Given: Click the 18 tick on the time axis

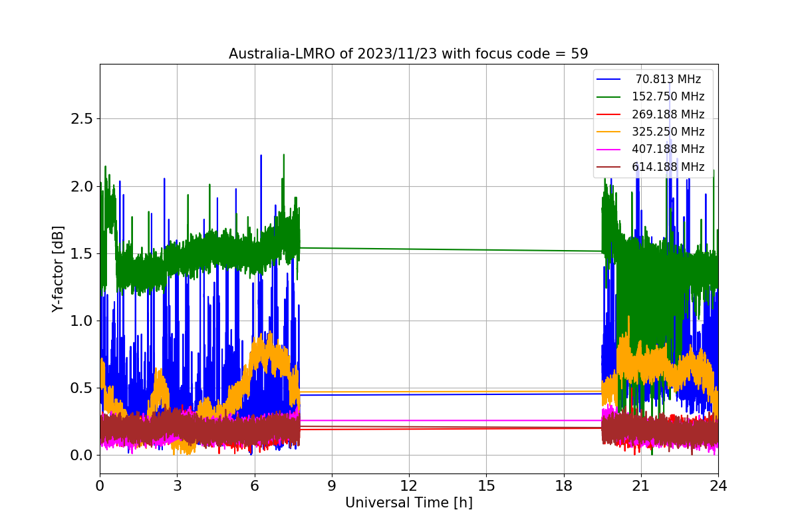Looking at the screenshot, I should [x=563, y=485].
